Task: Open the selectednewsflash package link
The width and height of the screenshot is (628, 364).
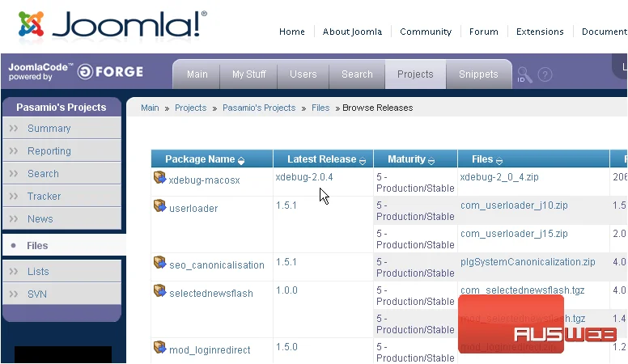Action: [x=211, y=293]
